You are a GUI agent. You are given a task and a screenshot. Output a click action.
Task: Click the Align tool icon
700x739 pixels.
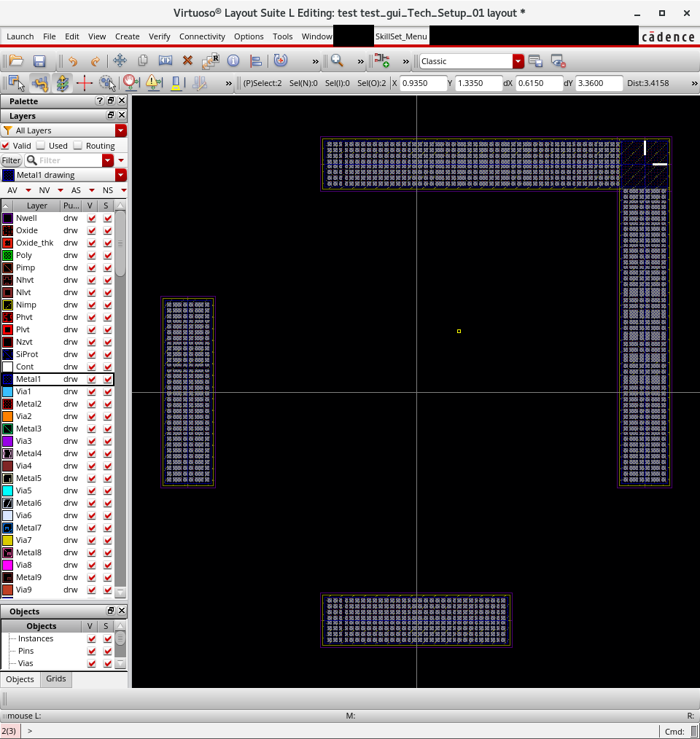tap(256, 61)
